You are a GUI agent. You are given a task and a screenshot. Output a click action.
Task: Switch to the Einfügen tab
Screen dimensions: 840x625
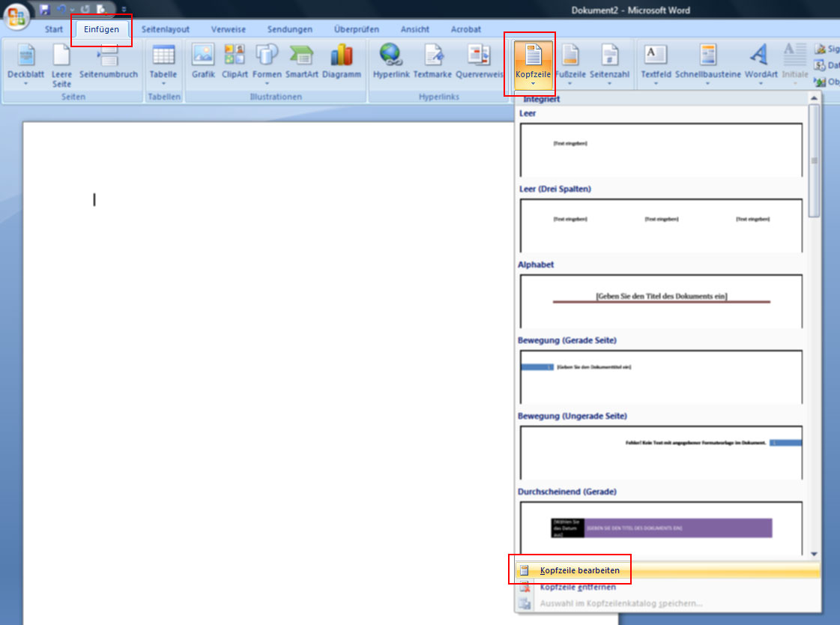101,29
